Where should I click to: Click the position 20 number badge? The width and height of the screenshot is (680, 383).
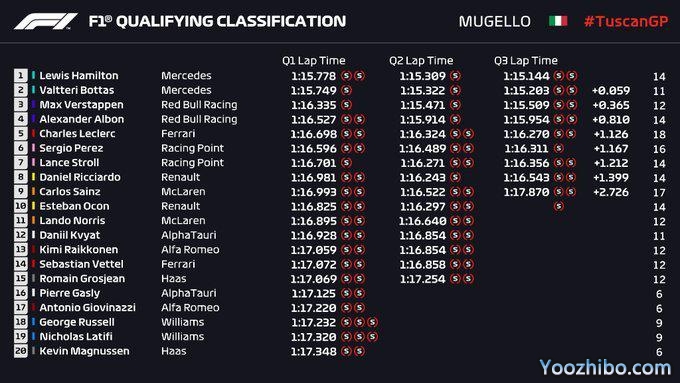(x=20, y=351)
